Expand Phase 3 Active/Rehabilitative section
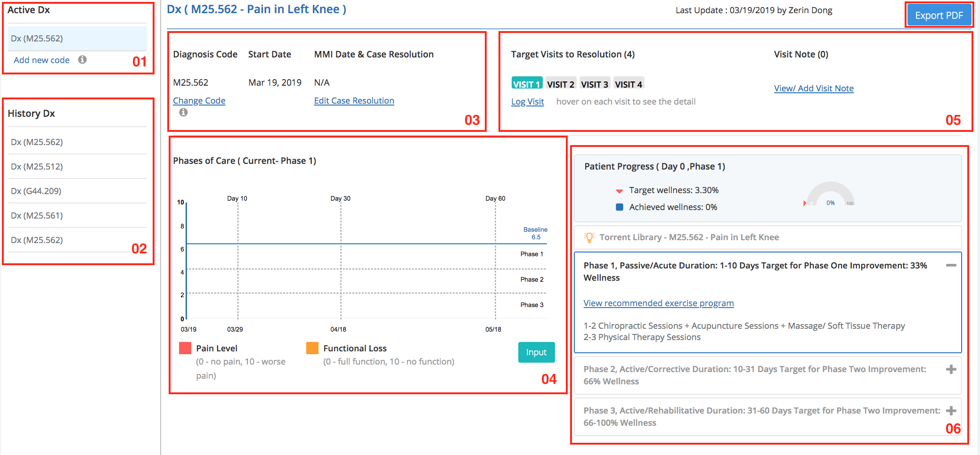Screen dimensions: 980x455 pos(951,411)
